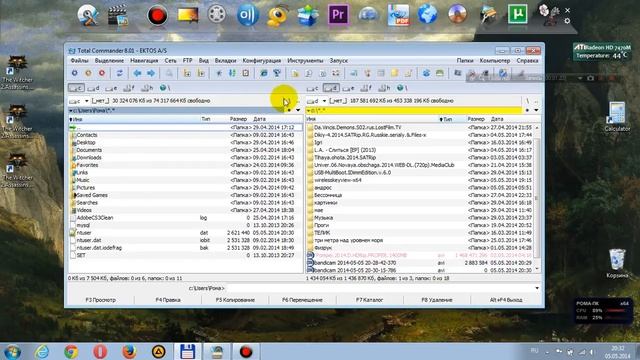This screenshot has height=360, width=640.
Task: Open Google Chrome from taskbar
Action: click(71, 351)
